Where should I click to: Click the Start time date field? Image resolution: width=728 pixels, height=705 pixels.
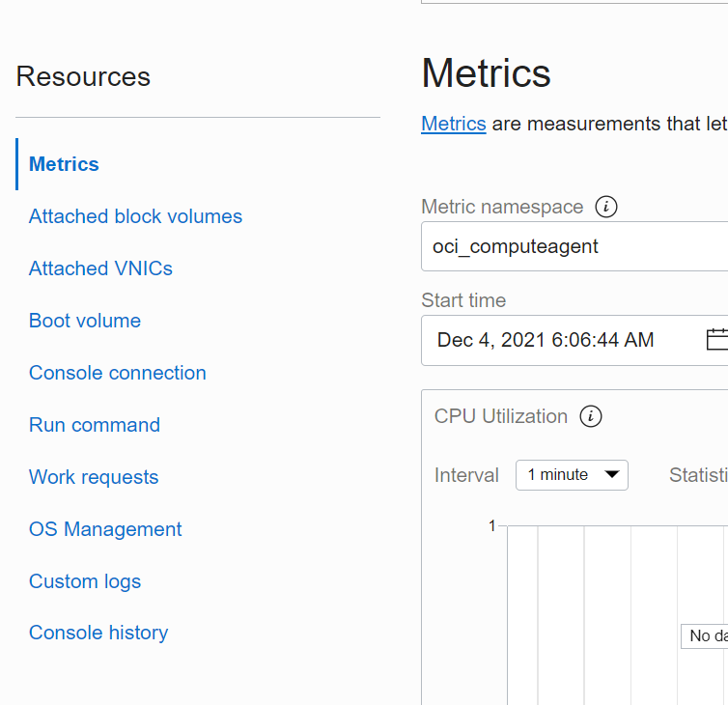point(546,340)
